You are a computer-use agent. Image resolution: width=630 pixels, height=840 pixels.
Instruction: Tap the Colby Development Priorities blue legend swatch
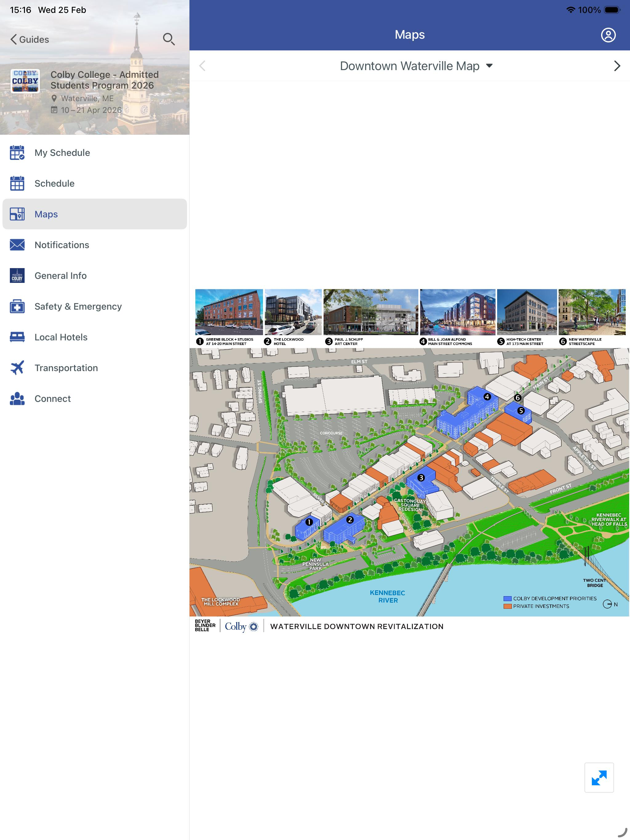click(507, 598)
